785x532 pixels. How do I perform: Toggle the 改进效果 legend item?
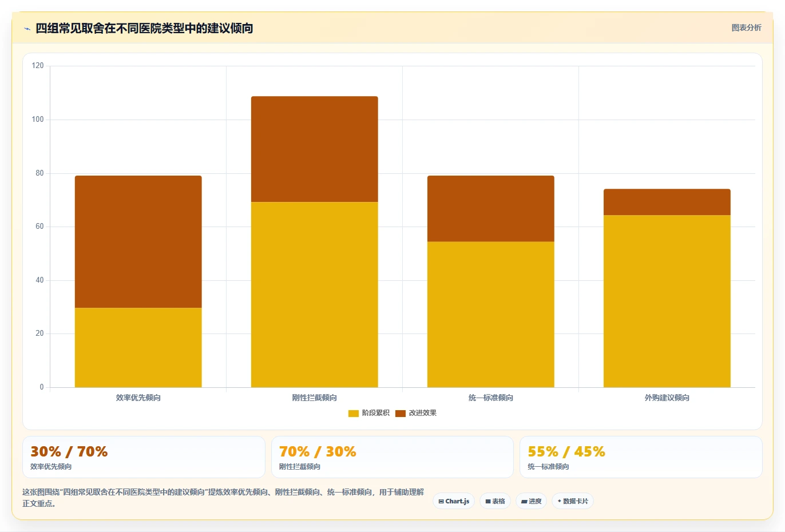coord(416,413)
